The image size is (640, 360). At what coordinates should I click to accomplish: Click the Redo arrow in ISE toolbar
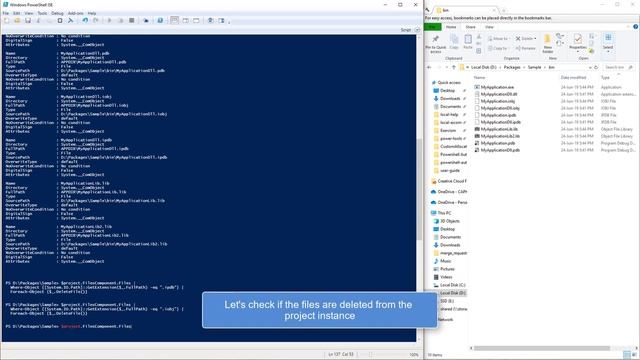pos(96,20)
